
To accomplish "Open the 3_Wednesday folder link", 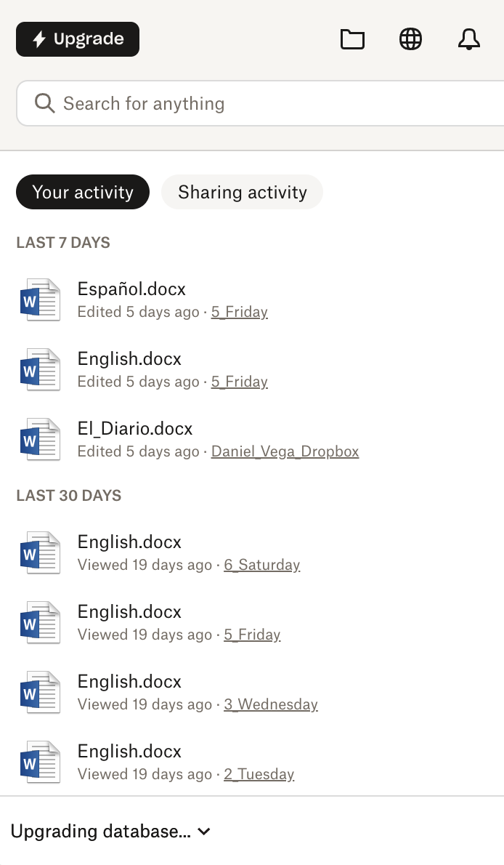I will (270, 704).
